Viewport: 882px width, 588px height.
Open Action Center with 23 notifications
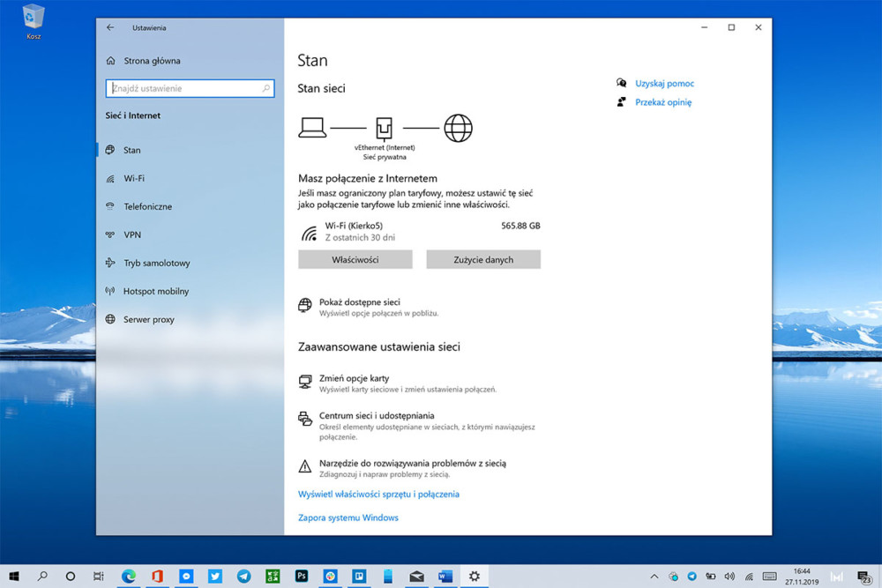tap(864, 577)
